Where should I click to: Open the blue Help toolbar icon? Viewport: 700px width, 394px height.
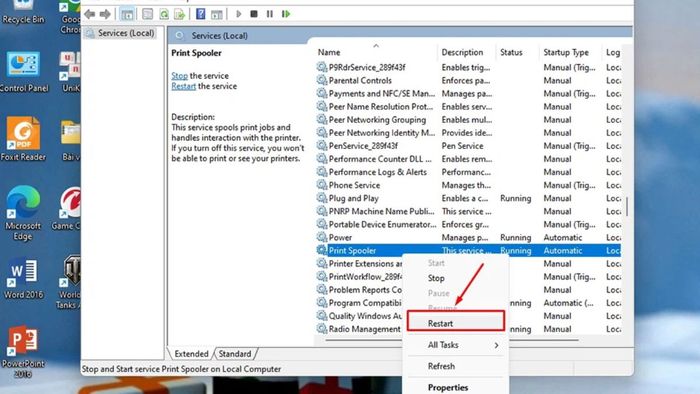coord(201,14)
